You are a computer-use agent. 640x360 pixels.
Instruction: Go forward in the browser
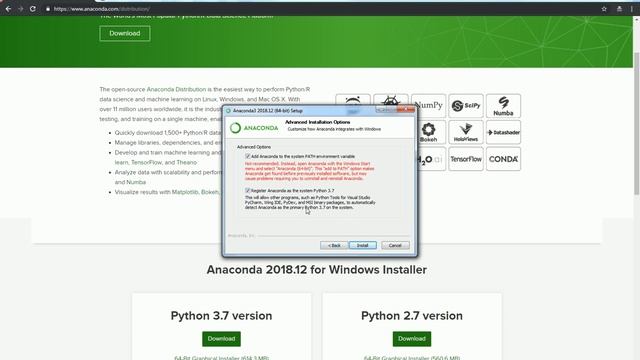20,9
